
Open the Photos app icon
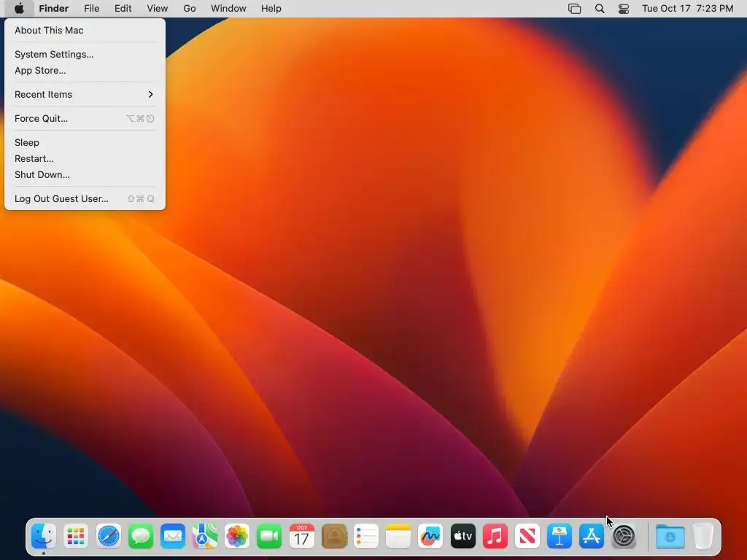click(x=237, y=536)
